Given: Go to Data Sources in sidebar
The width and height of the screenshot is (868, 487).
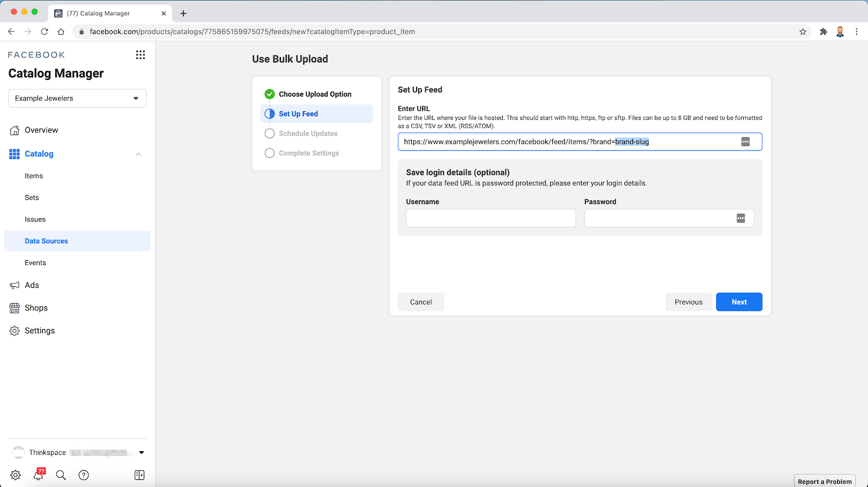Looking at the screenshot, I should (x=47, y=241).
